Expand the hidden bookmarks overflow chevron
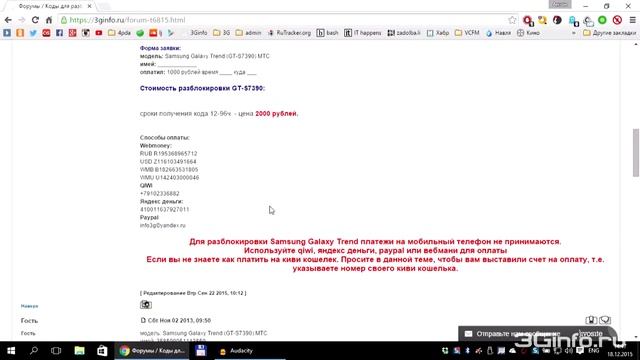Screen dimensions: 640x360 click(x=574, y=33)
